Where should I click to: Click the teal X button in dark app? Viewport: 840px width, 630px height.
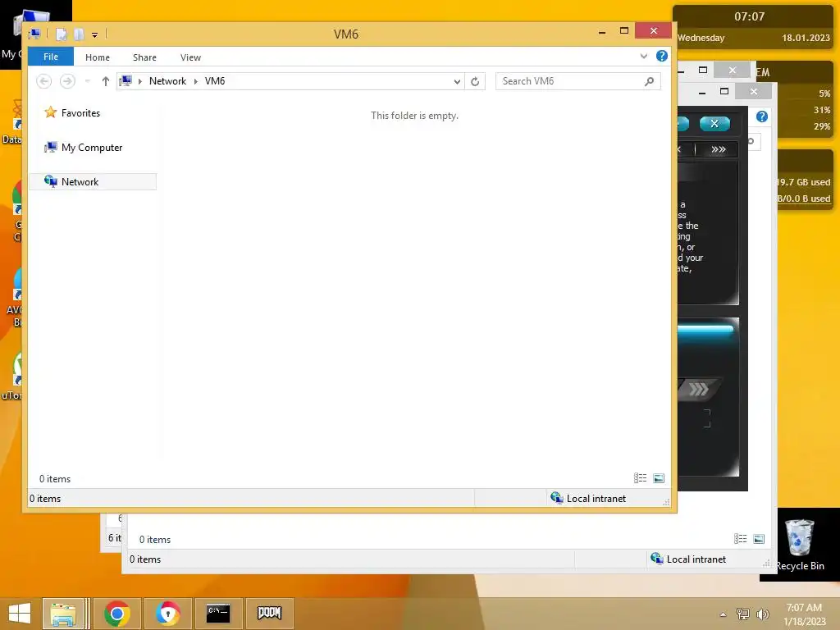pyautogui.click(x=714, y=124)
